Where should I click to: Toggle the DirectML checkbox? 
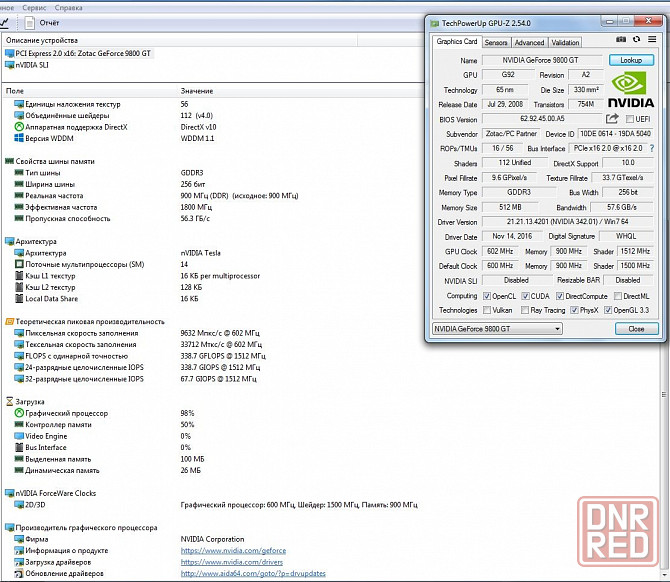618,296
